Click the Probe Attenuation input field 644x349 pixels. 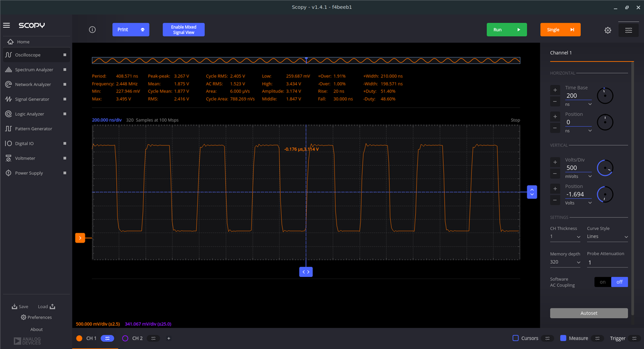607,262
